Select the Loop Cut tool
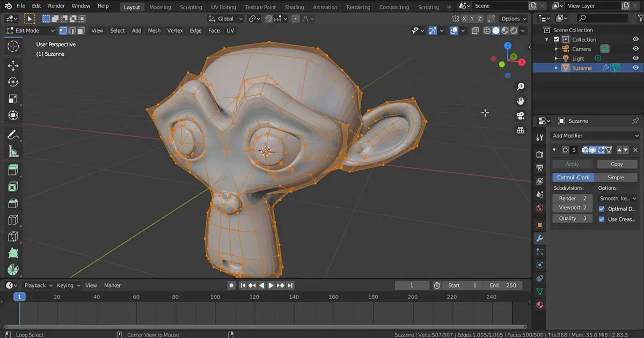The height and width of the screenshot is (338, 644). (x=13, y=221)
